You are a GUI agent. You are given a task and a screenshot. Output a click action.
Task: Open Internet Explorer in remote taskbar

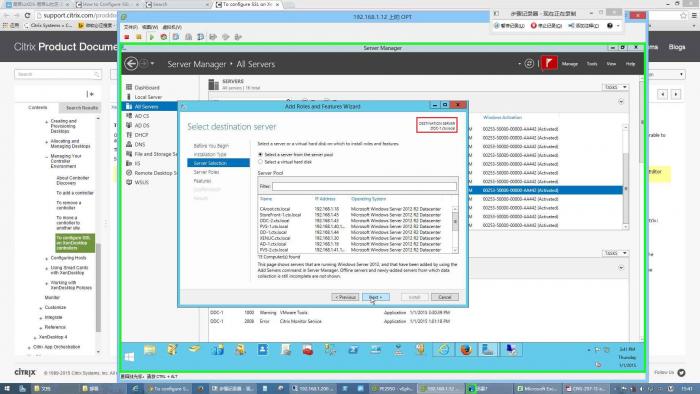point(443,350)
